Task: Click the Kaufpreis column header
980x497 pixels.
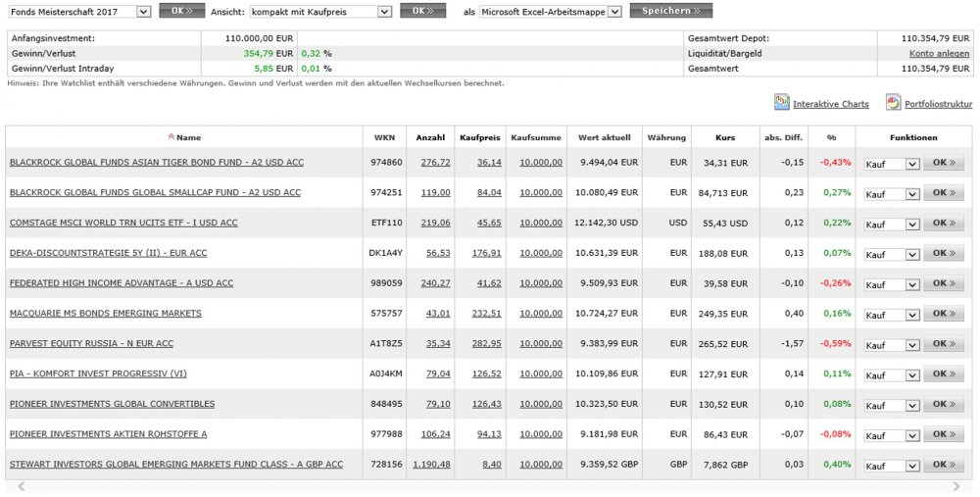Action: tap(480, 137)
